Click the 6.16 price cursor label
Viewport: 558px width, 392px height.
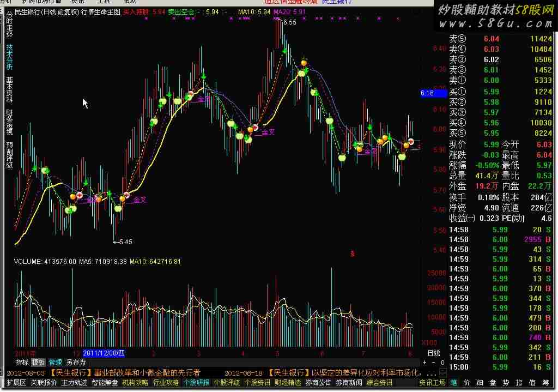click(433, 93)
